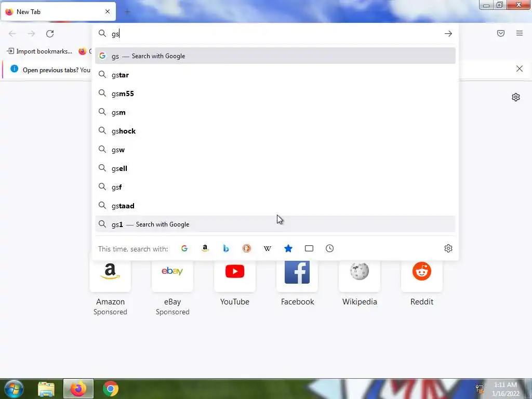The image size is (532, 399).
Task: Open search settings gear in dropdown
Action: click(448, 248)
